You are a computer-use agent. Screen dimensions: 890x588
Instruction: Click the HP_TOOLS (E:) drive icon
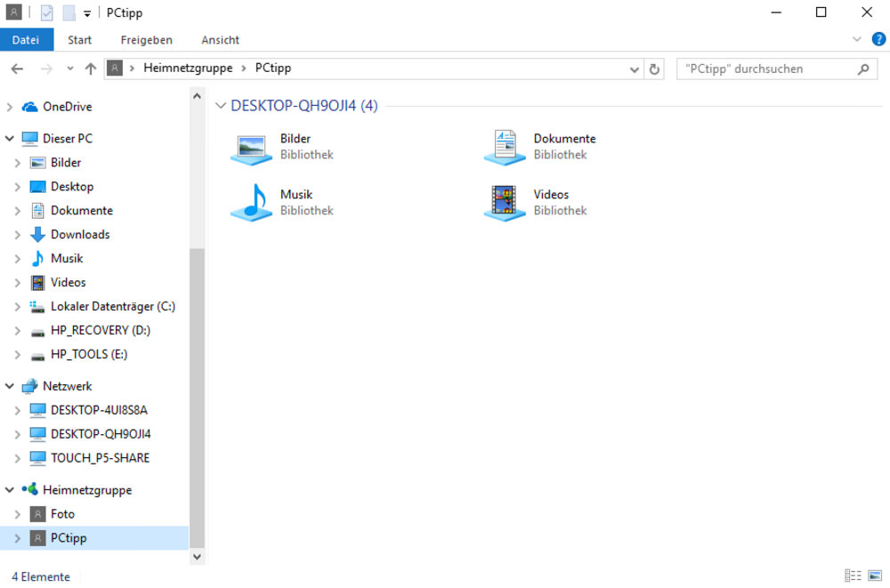(x=37, y=355)
